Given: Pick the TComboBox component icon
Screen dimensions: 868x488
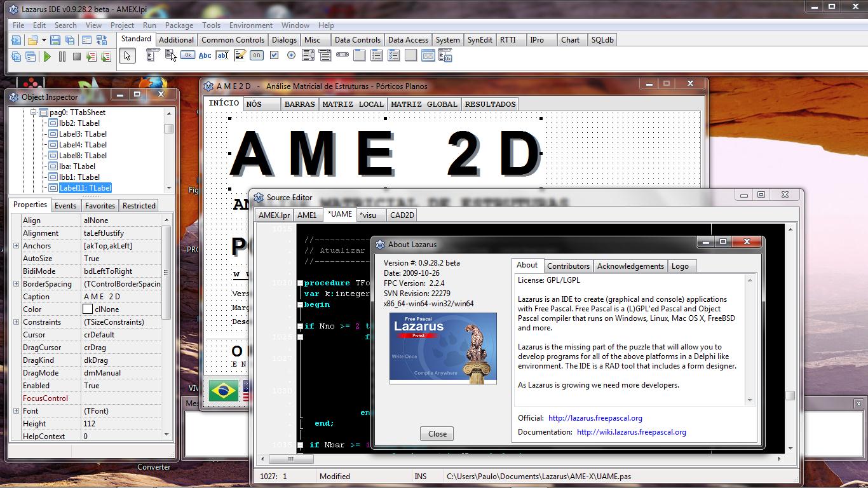Looking at the screenshot, I should pos(325,55).
